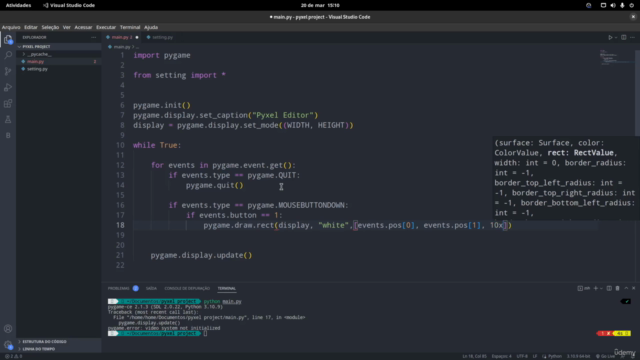Open the Acessar menu
This screenshot has height=360, width=640.
point(83,27)
